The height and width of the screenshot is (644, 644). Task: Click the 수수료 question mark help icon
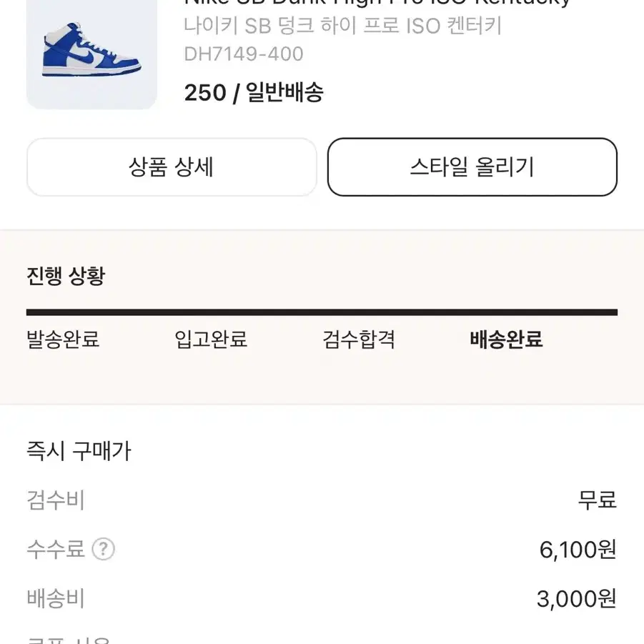[x=103, y=549]
